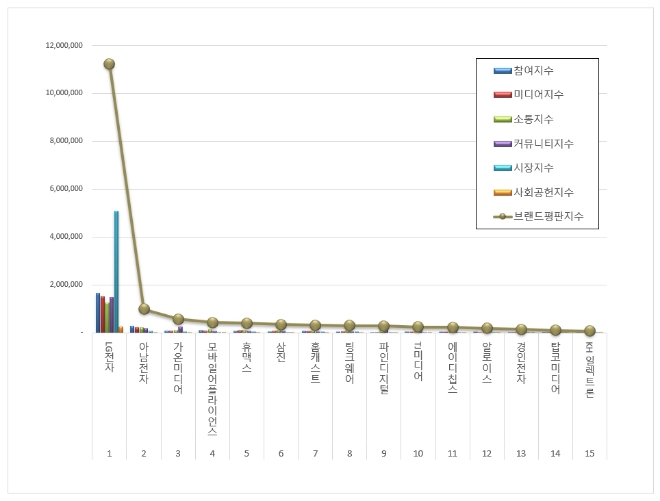Select the 휴맥스 category label
The height and width of the screenshot is (501, 660).
click(x=246, y=357)
